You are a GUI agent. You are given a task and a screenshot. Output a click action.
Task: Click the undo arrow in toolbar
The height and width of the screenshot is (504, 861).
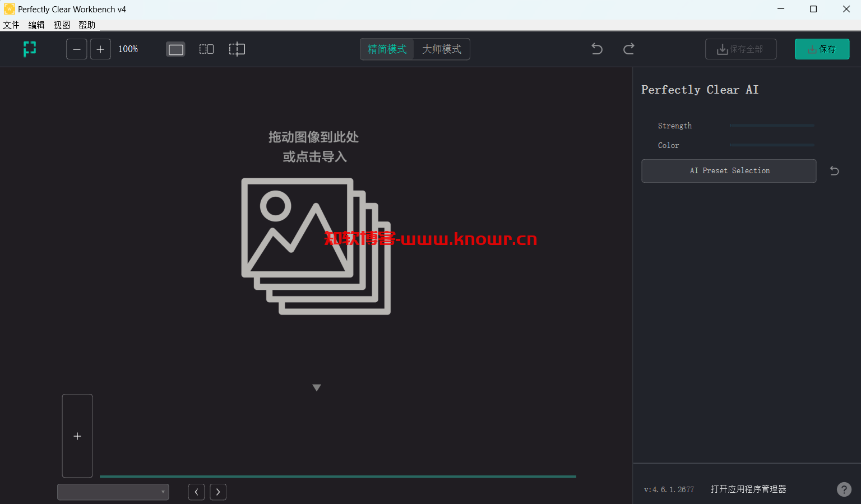(597, 49)
